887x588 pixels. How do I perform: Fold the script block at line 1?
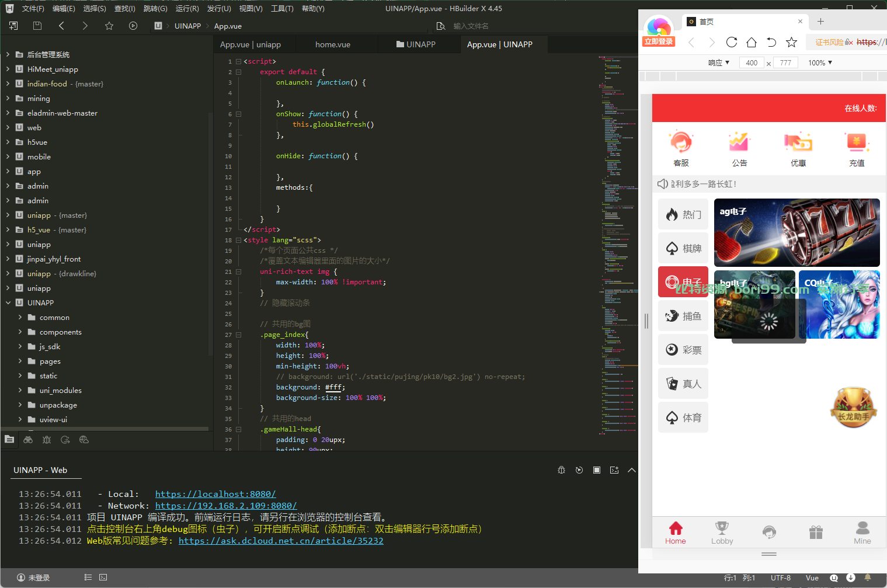[238, 61]
